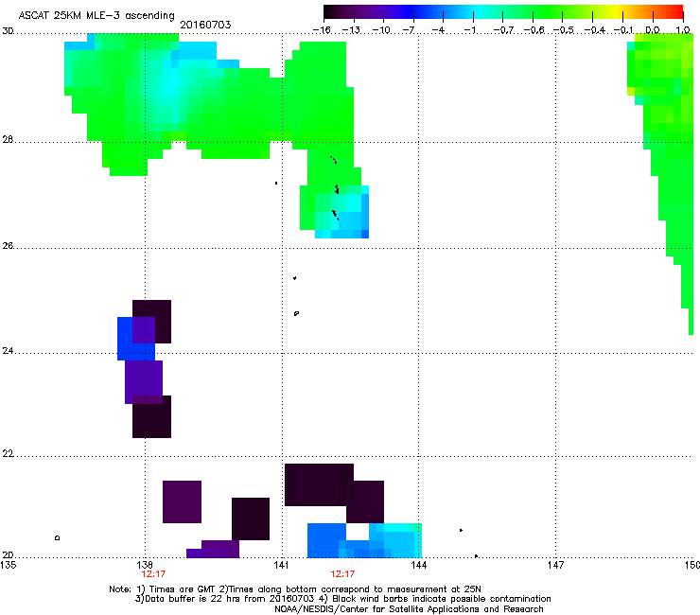Click the "-7" color scale label

point(409,30)
